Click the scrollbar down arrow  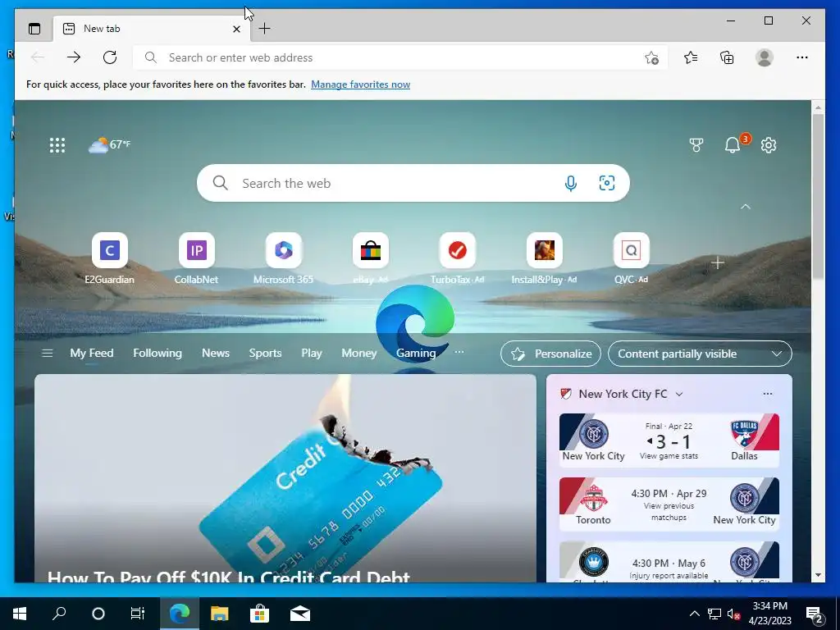click(818, 575)
